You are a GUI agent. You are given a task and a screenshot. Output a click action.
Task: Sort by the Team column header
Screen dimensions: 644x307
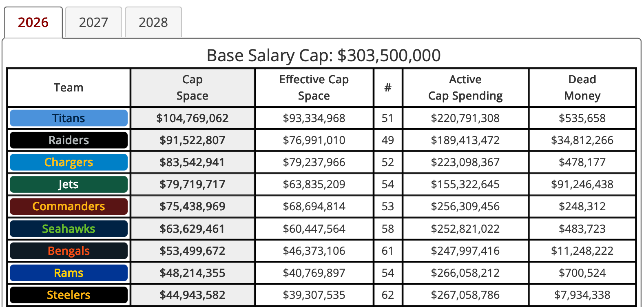coord(69,88)
